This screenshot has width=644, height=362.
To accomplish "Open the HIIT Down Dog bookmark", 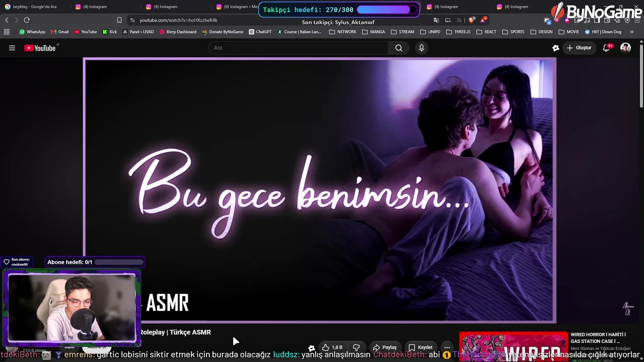I will tap(603, 32).
